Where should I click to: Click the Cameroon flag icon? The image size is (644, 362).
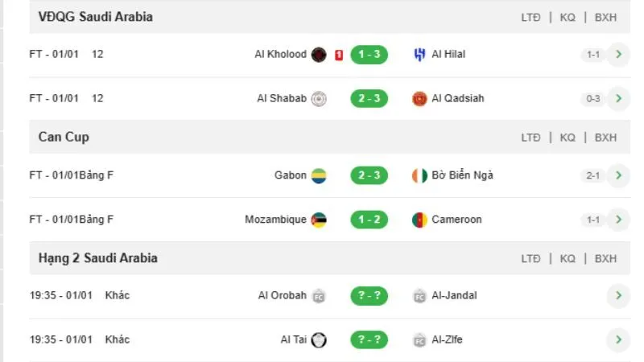coord(419,220)
